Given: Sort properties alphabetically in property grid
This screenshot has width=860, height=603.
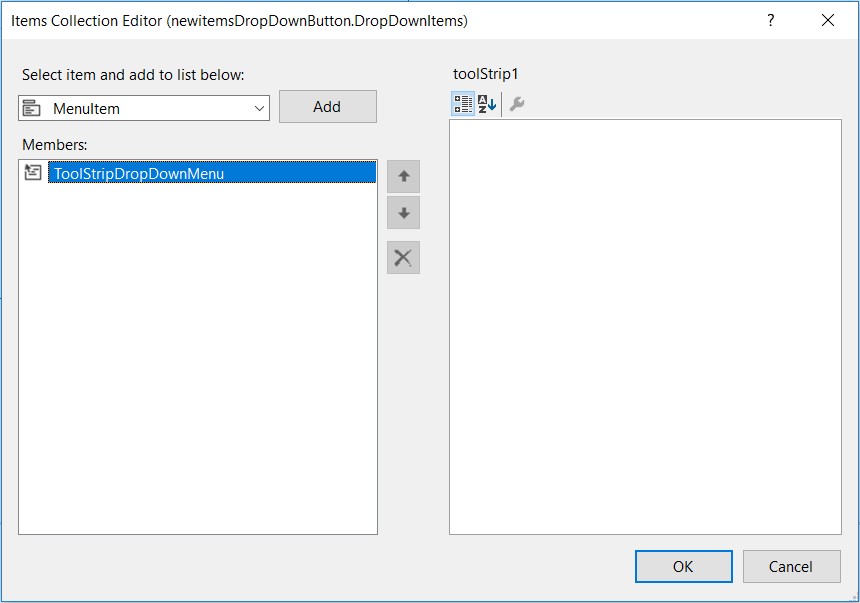Looking at the screenshot, I should tap(484, 104).
